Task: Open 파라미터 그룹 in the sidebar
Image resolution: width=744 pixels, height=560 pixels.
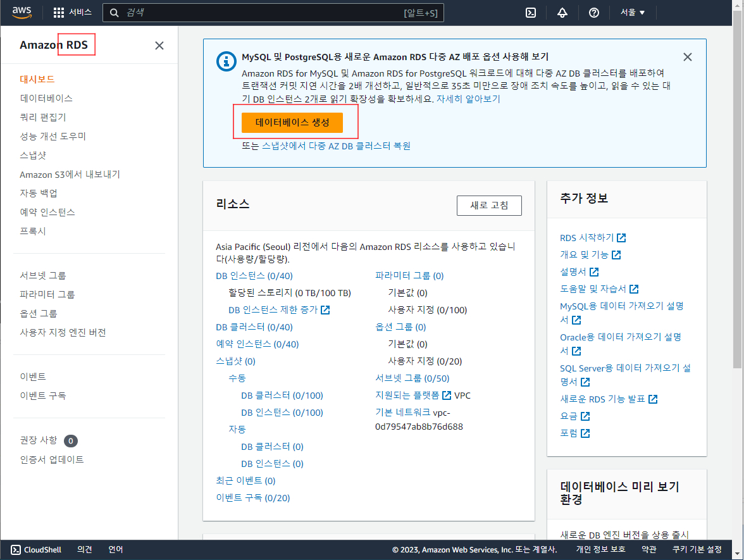Action: 47,294
